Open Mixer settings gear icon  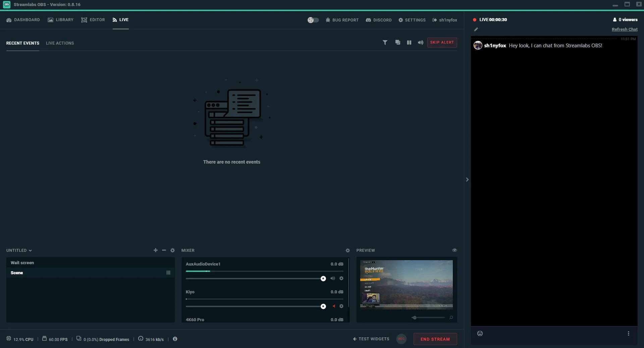(x=347, y=250)
